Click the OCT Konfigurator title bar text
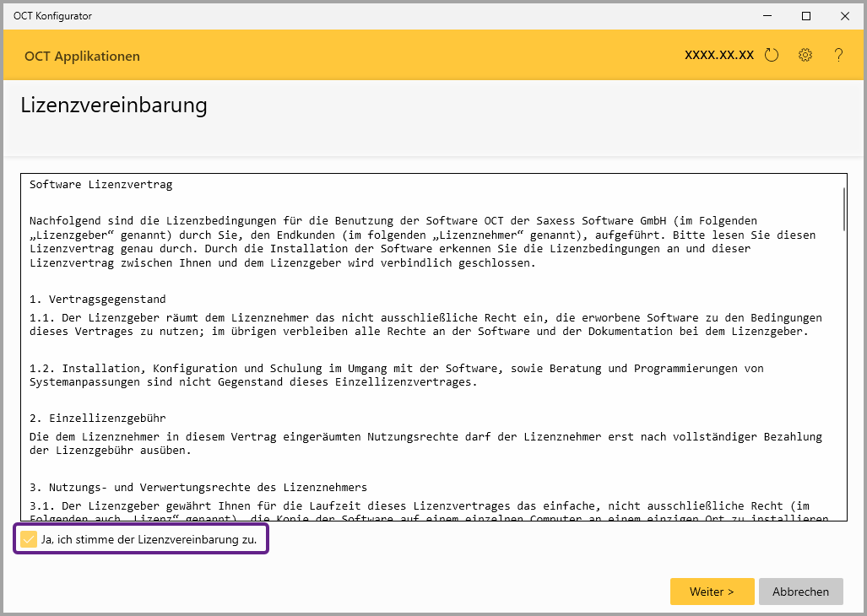The width and height of the screenshot is (867, 616). pos(52,16)
